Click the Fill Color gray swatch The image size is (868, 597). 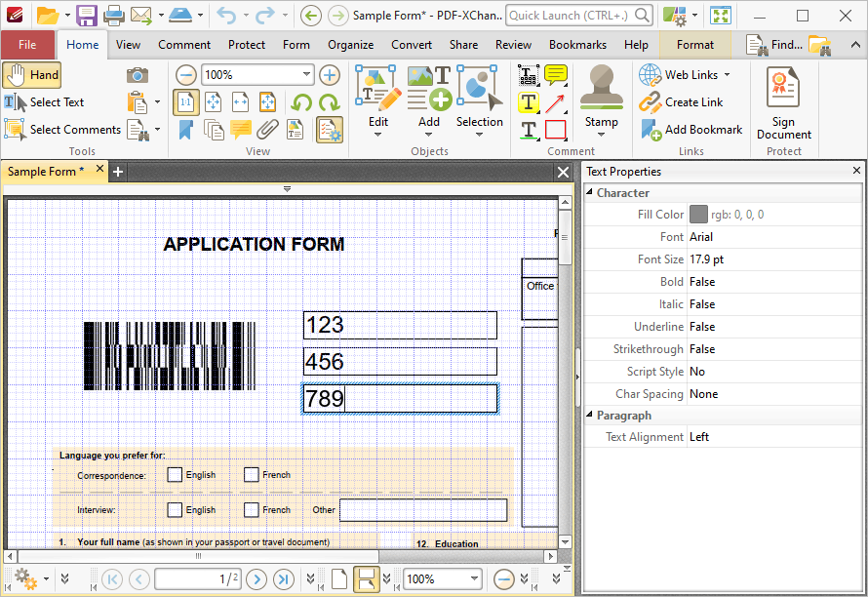[x=698, y=215]
